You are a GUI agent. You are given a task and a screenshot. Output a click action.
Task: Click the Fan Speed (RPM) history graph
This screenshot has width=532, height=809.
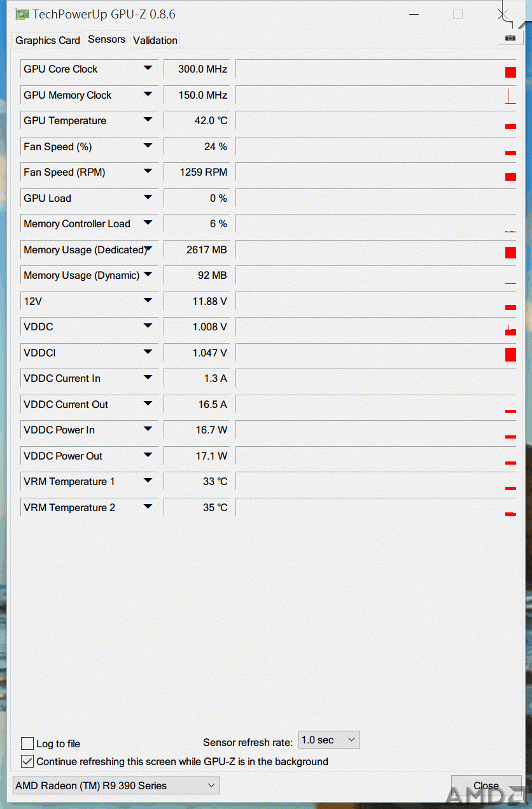pos(376,172)
